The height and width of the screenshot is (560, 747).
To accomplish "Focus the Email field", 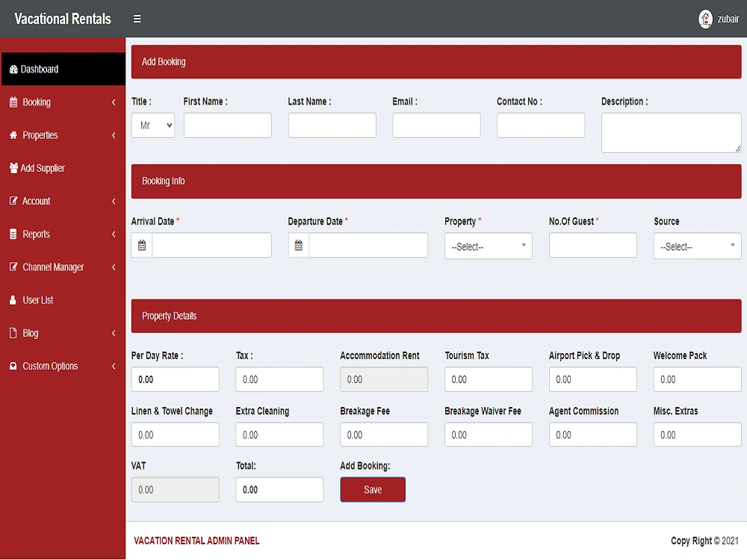I will click(x=436, y=125).
